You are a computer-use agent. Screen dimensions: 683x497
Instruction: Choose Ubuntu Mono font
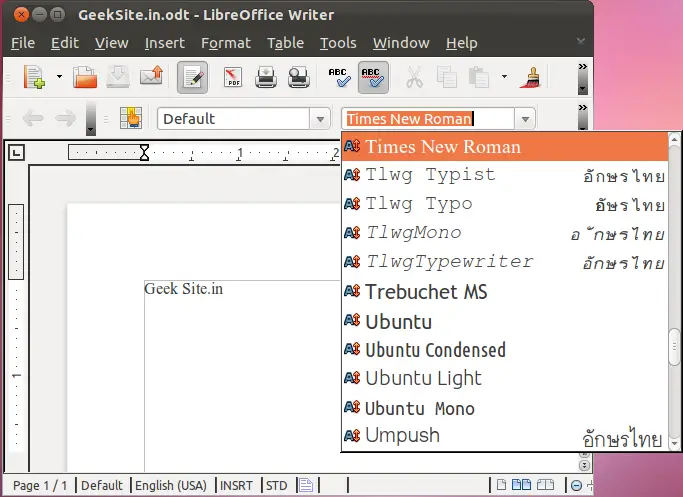pos(505,408)
